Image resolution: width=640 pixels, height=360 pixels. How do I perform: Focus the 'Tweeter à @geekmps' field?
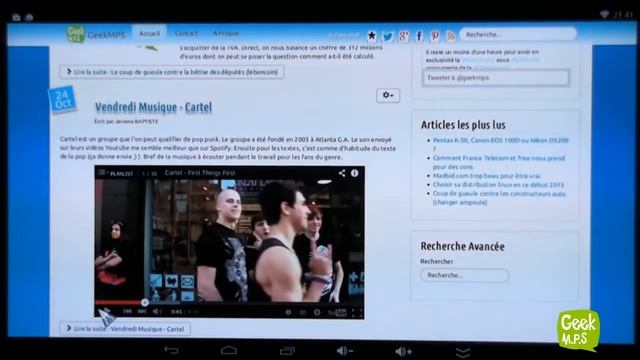pos(496,78)
